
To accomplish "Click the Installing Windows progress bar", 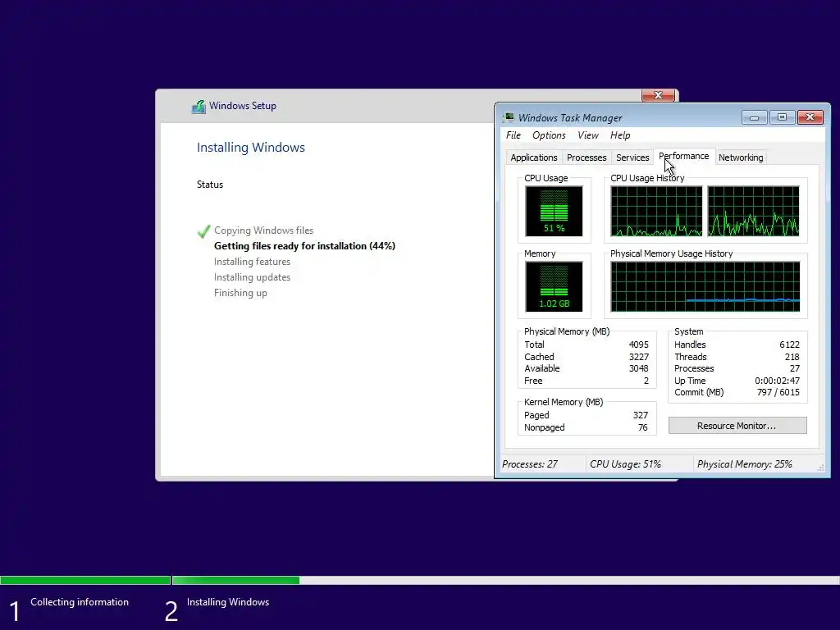I will [505, 580].
